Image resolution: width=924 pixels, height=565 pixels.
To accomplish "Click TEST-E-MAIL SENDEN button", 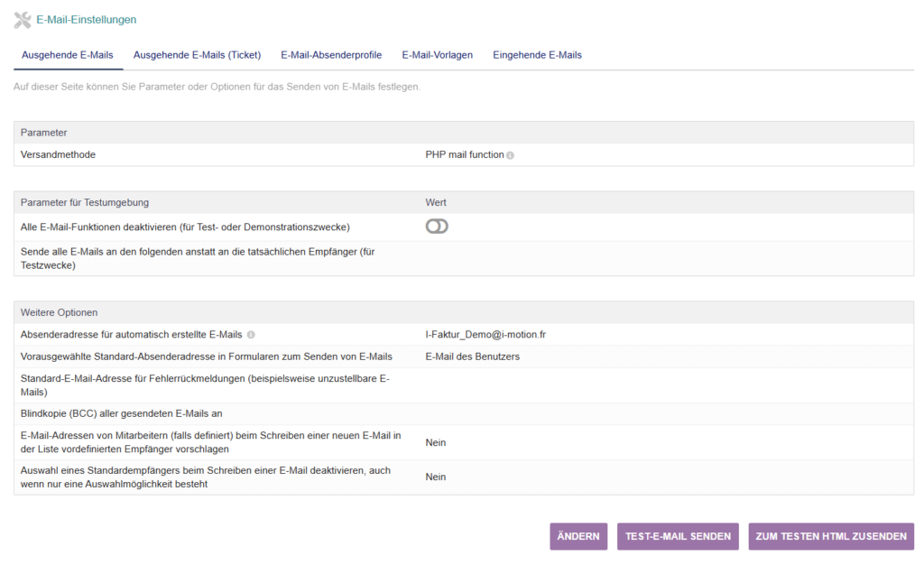I will click(678, 537).
